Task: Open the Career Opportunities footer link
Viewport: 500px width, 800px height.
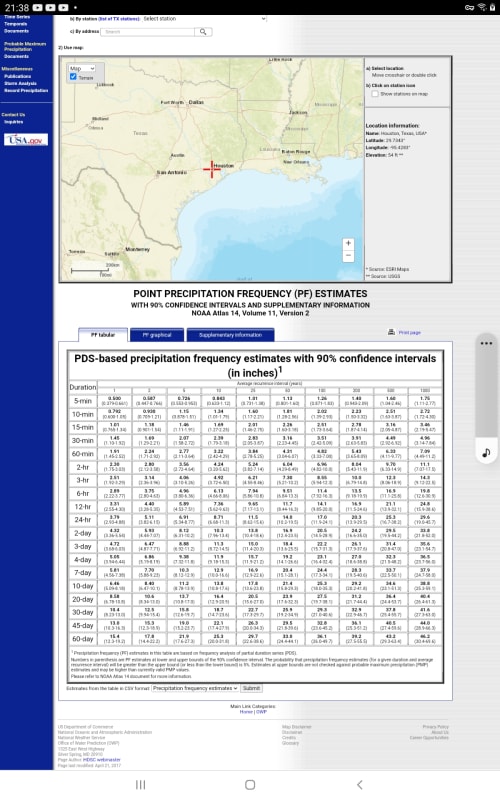Action: pyautogui.click(x=429, y=738)
